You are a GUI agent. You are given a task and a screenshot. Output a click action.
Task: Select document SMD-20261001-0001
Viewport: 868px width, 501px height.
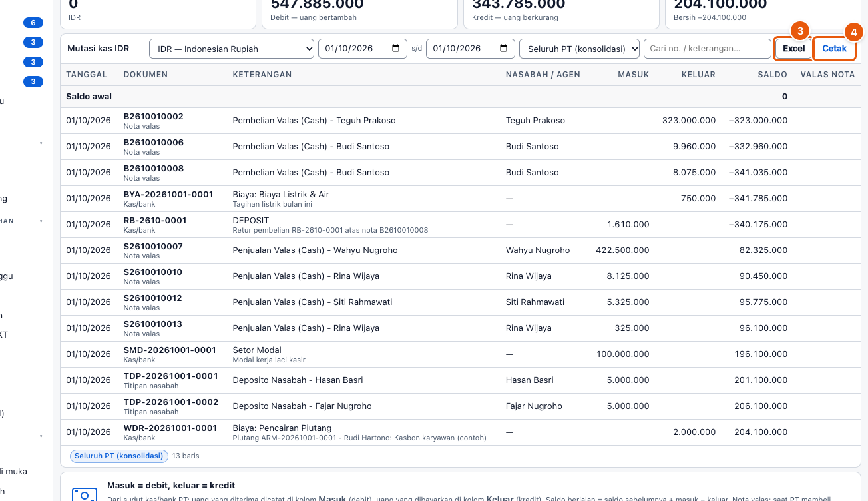coord(170,350)
